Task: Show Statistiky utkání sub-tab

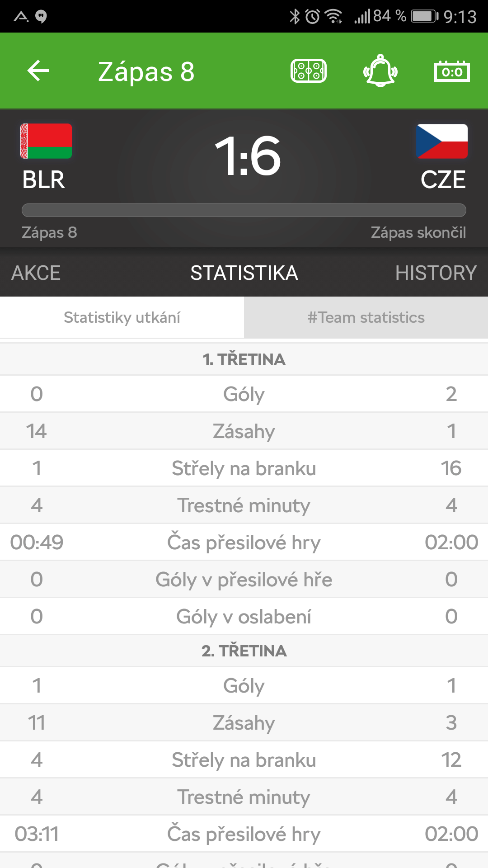Action: (122, 317)
